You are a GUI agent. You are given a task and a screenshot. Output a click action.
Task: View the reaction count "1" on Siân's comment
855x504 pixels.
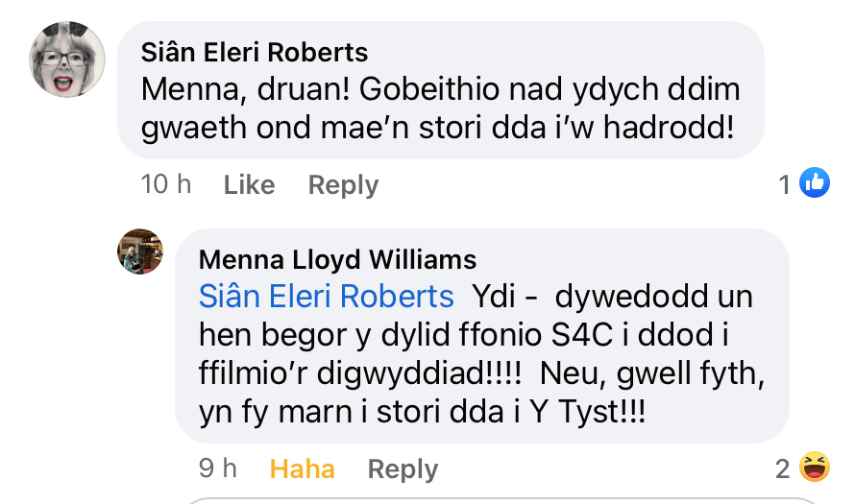(784, 184)
